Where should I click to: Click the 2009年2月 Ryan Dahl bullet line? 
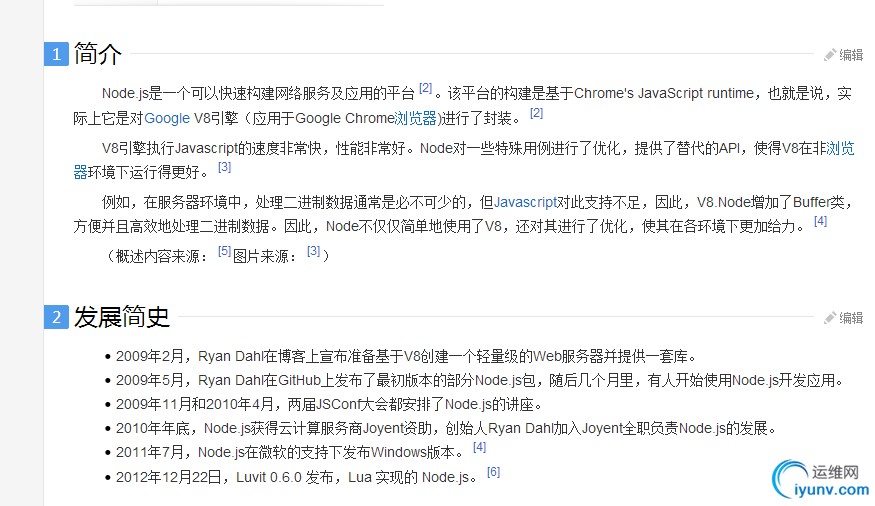click(x=406, y=356)
